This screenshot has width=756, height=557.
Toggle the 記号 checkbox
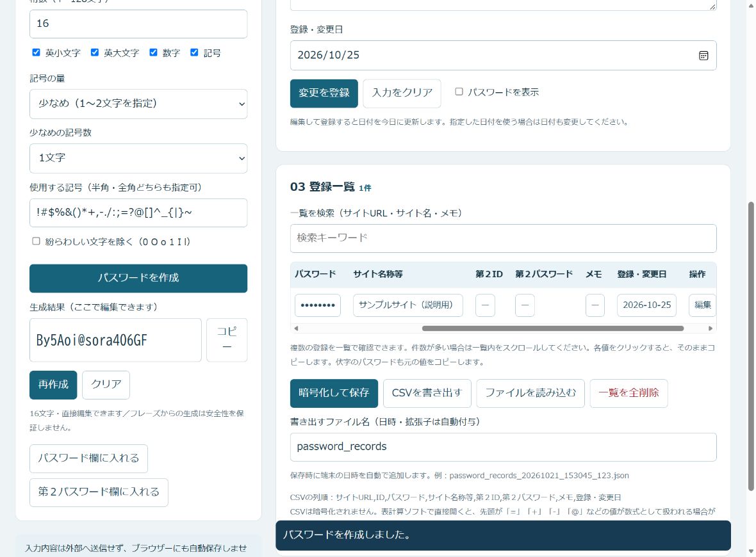(x=194, y=52)
